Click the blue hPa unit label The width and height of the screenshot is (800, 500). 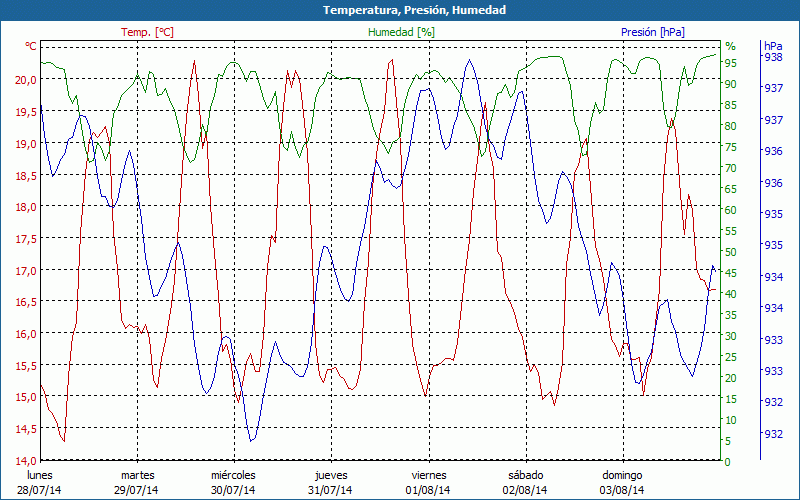(773, 46)
